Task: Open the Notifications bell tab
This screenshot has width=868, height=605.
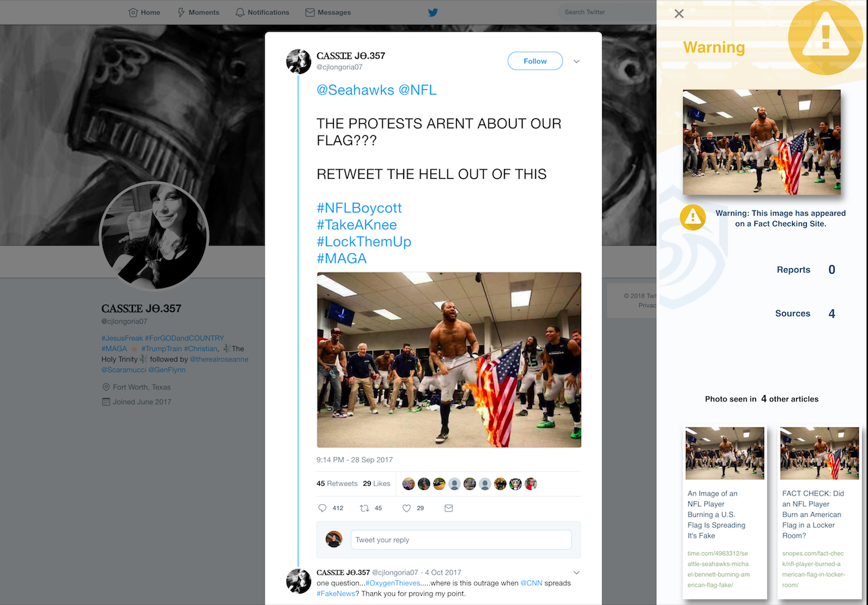Action: click(x=262, y=12)
